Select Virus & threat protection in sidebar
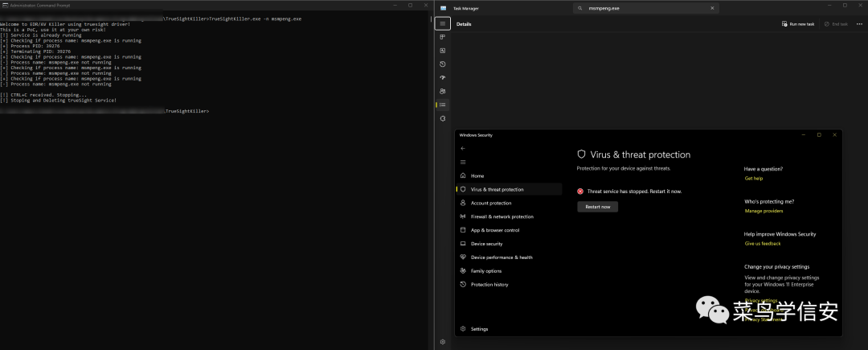 509,189
